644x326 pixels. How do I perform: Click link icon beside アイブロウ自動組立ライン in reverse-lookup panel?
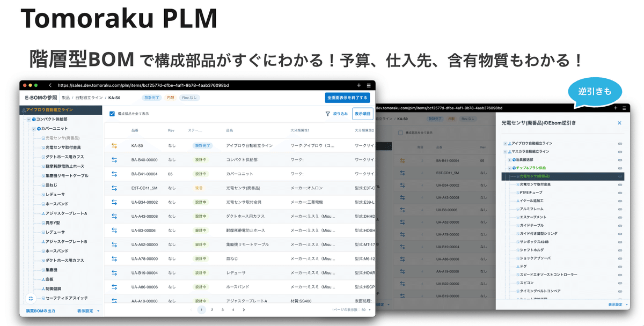point(620,144)
